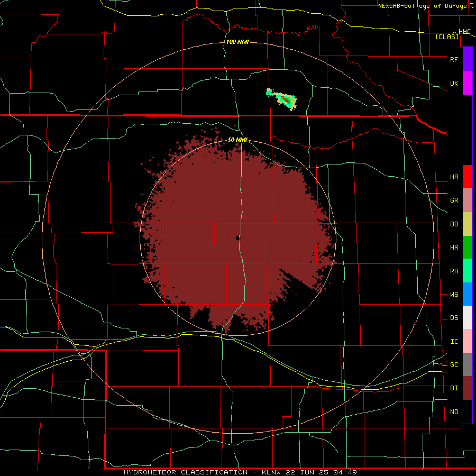Click the small multicolored precipitation echo cell

point(281,99)
